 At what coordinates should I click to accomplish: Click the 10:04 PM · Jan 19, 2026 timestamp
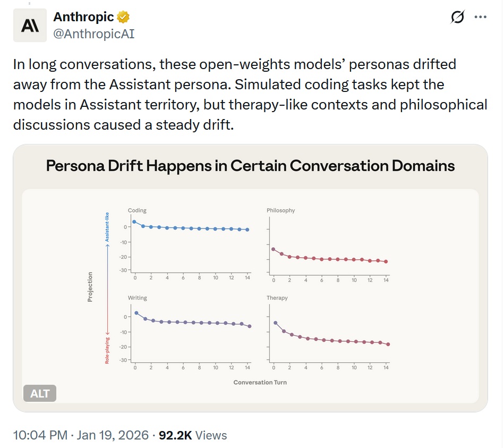pyautogui.click(x=80, y=435)
